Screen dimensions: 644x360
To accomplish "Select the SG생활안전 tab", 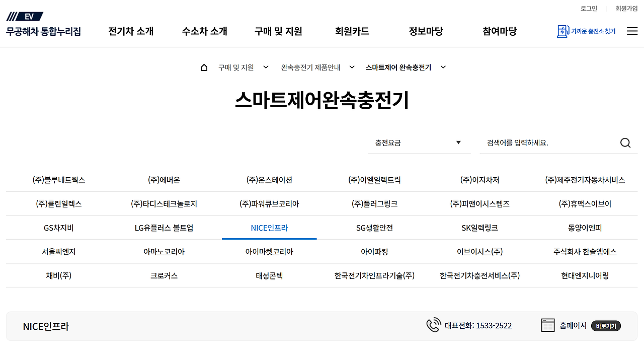I will (374, 228).
